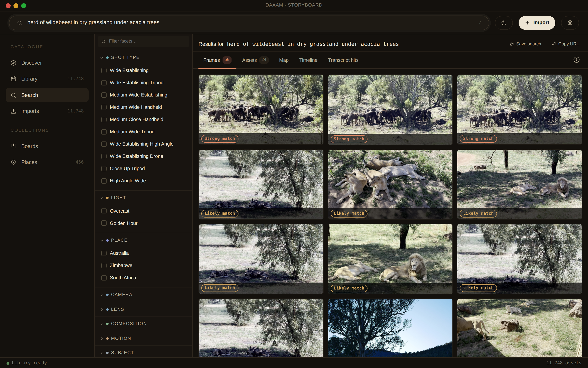Click the plus icon on Import button
The width and height of the screenshot is (588, 368).
(x=527, y=23)
